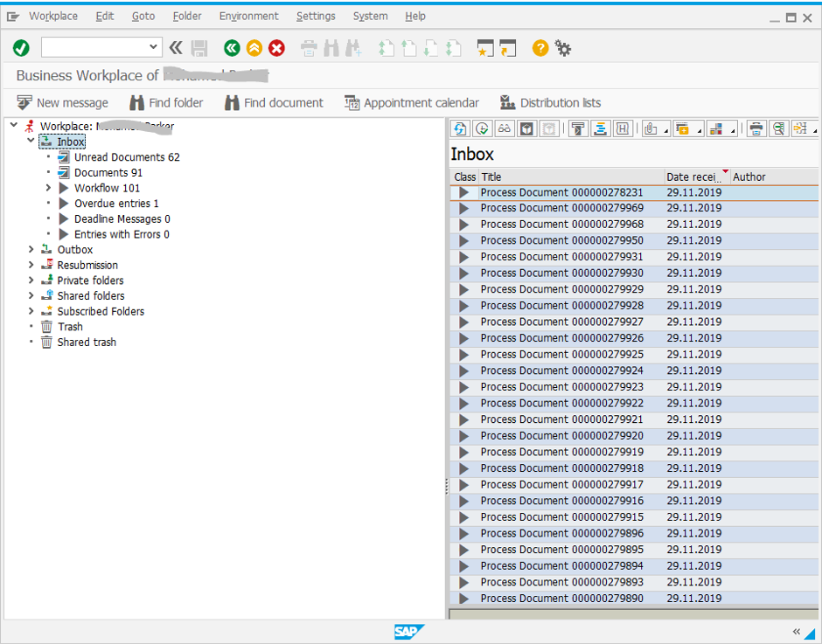Open the System menu
The image size is (822, 644).
(370, 17)
